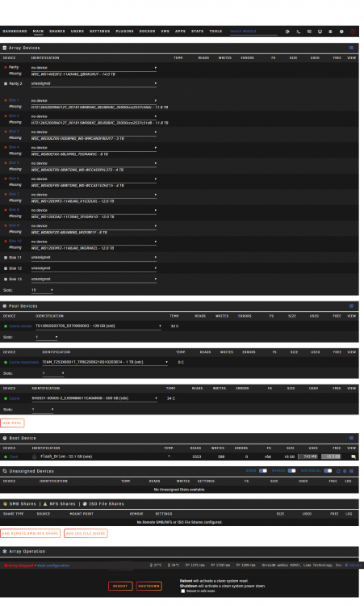Click the Array Operation section gear icon

pyautogui.click(x=5, y=552)
